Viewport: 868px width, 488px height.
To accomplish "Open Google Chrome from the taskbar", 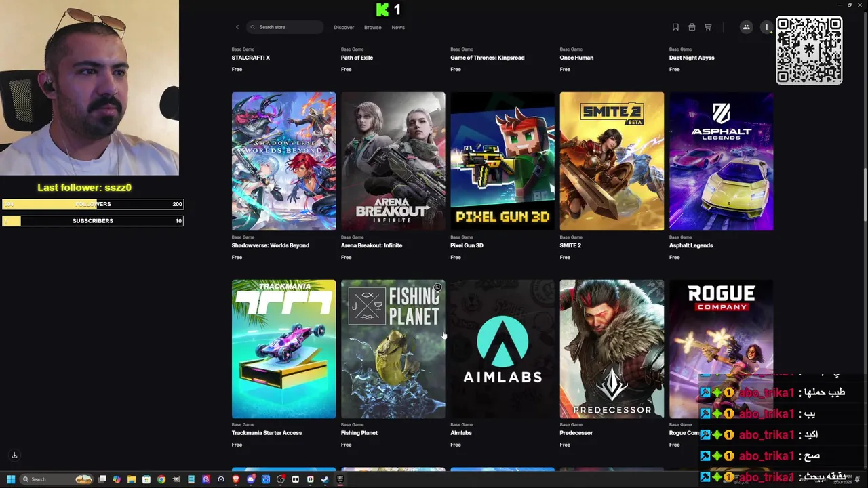I will click(x=161, y=479).
